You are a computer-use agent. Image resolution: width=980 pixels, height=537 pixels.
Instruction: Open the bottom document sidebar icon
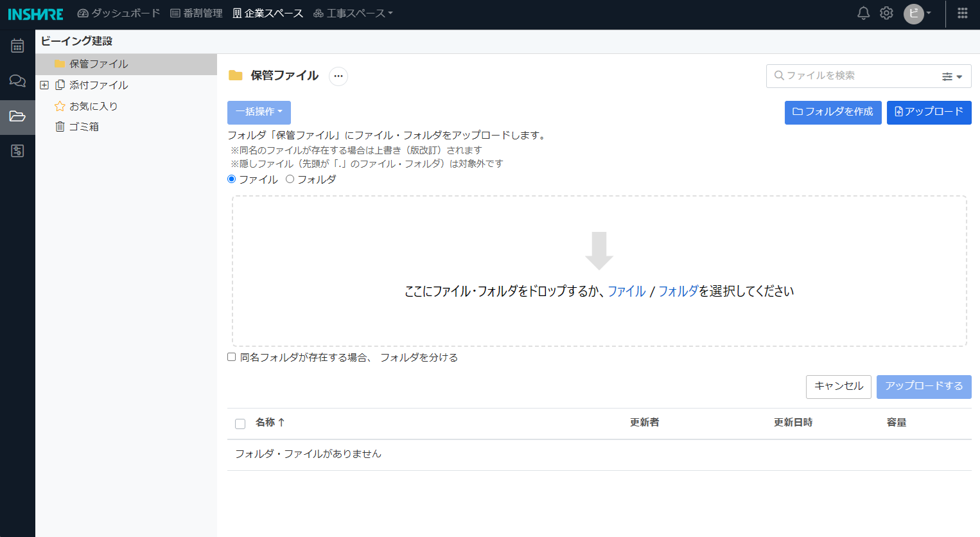[17, 151]
